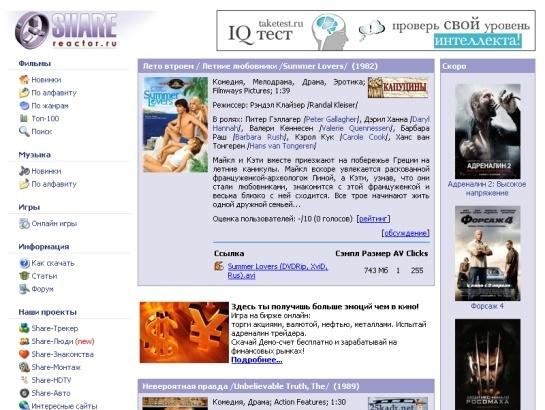This screenshot has width=545, height=410.
Task: Visit the Форум
Action: click(42, 289)
